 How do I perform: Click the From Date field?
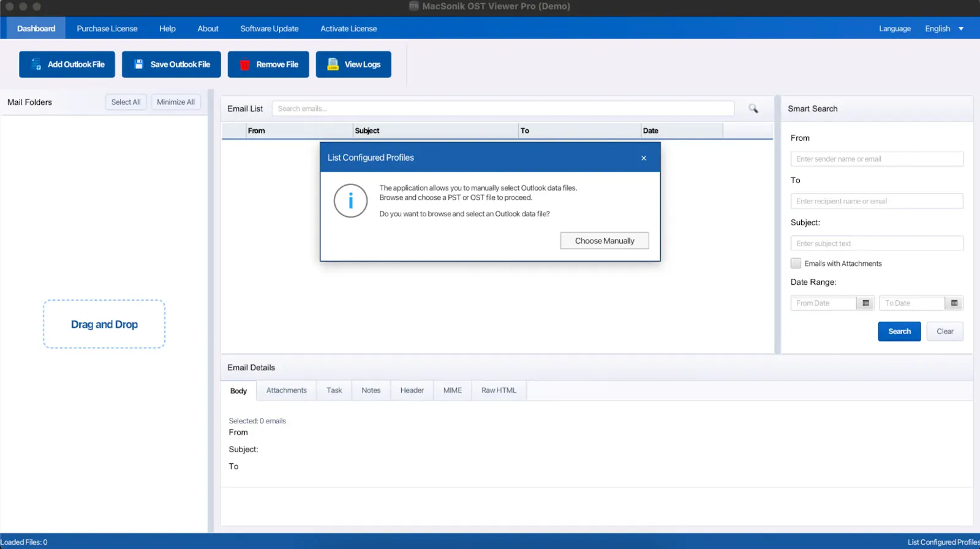click(823, 303)
